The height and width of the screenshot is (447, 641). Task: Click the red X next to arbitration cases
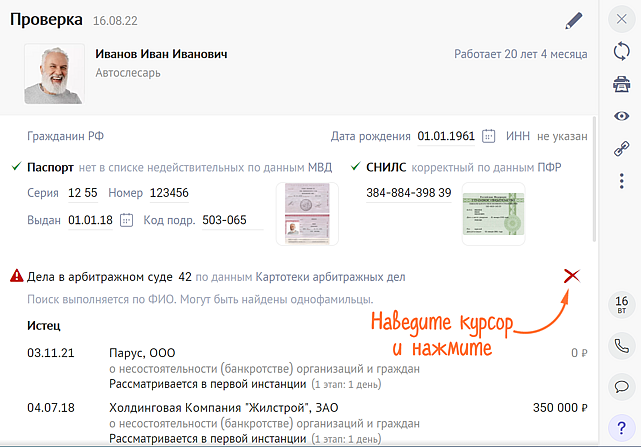point(572,276)
